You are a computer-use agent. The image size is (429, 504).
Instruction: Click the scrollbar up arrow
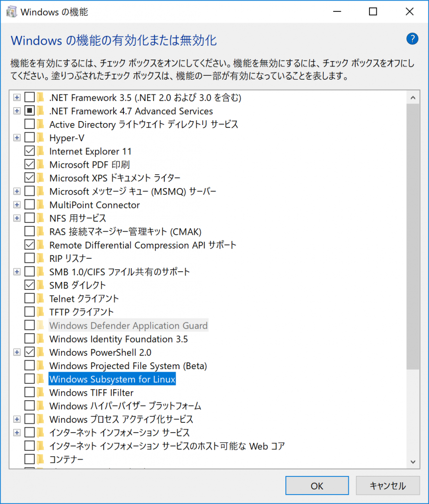[x=413, y=97]
